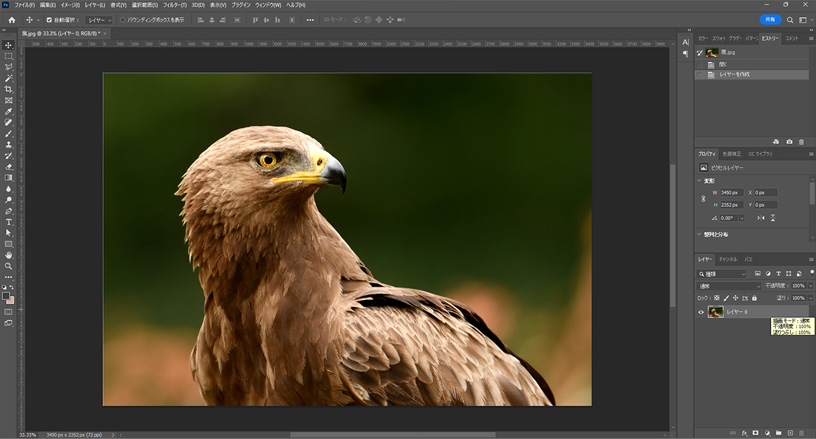The width and height of the screenshot is (816, 439).
Task: Toggle width-height link in Properties transform
Action: [x=704, y=199]
